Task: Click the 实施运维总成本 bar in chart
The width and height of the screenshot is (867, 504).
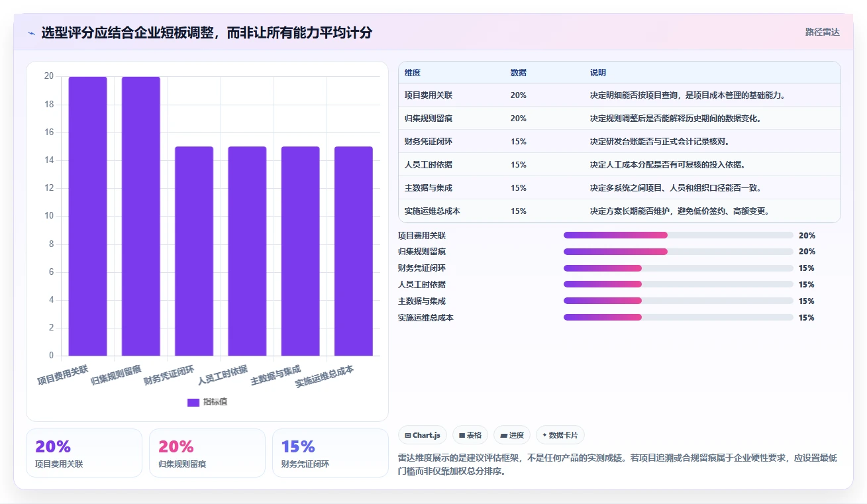Action: [x=354, y=251]
